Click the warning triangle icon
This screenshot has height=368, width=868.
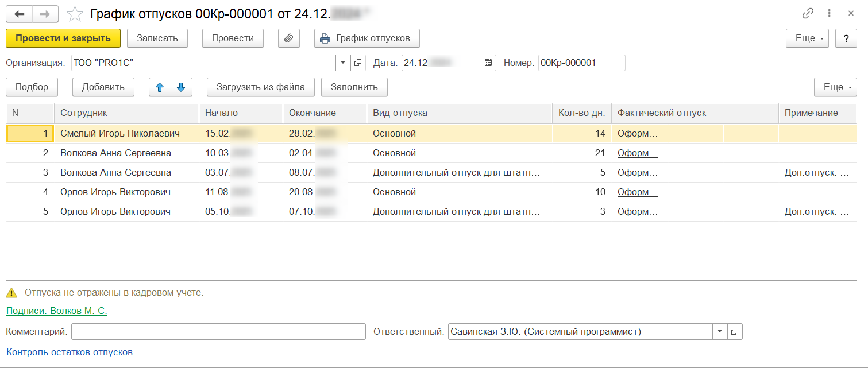click(x=11, y=293)
